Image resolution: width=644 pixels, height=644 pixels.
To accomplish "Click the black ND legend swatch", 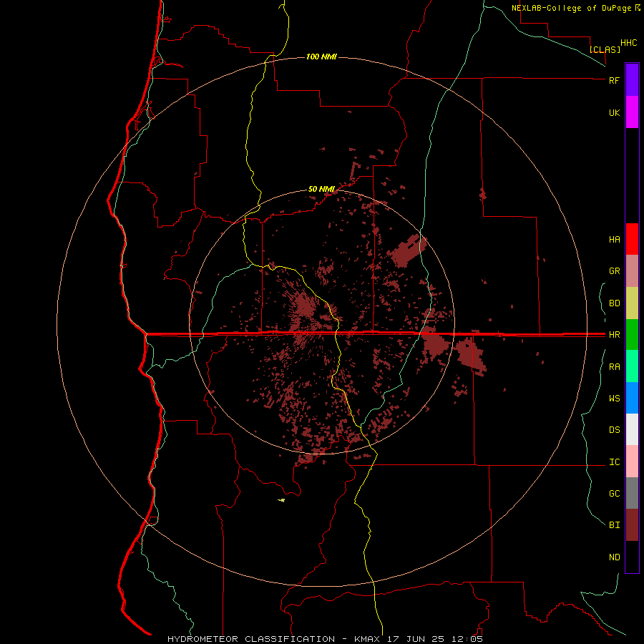I will click(x=632, y=557).
